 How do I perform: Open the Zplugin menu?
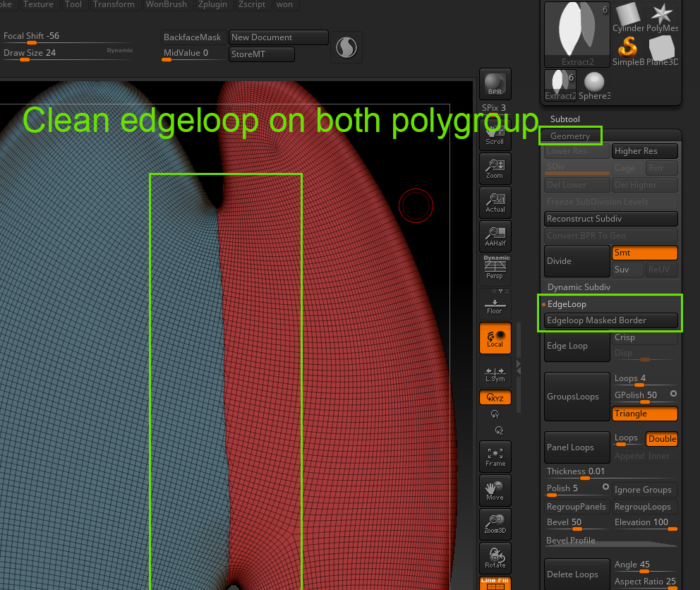[x=212, y=4]
